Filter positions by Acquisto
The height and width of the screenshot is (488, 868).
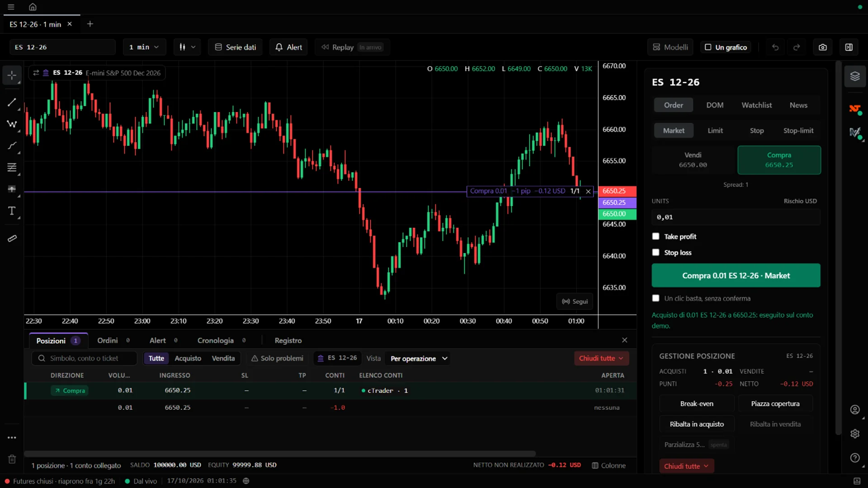[188, 358]
